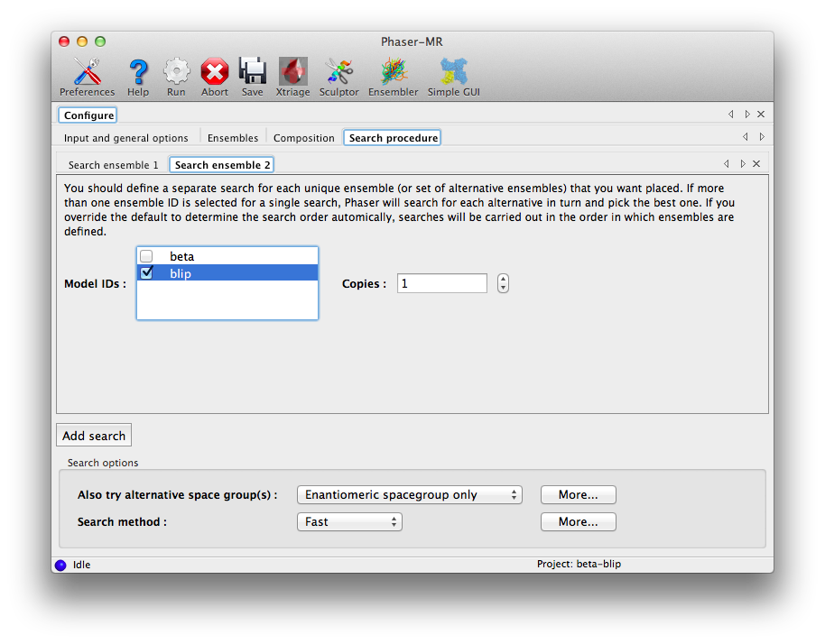825x644 pixels.
Task: Click the Help question mark icon
Action: pyautogui.click(x=138, y=73)
